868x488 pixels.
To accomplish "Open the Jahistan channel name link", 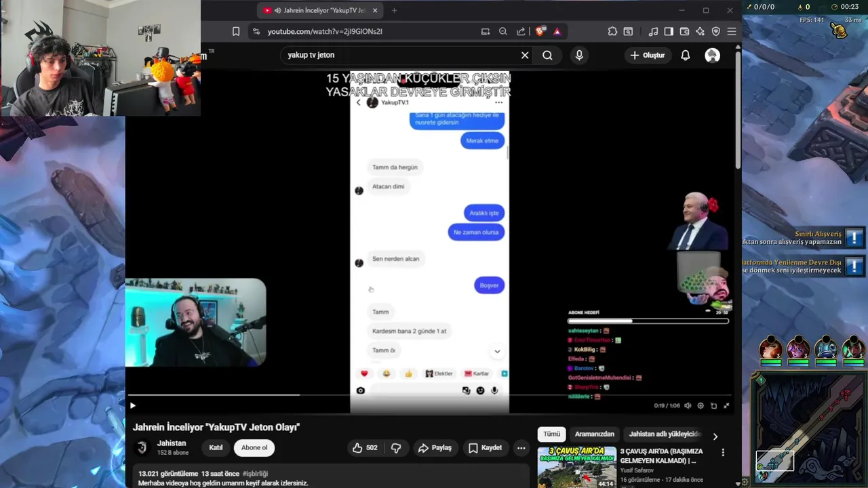I will click(172, 443).
